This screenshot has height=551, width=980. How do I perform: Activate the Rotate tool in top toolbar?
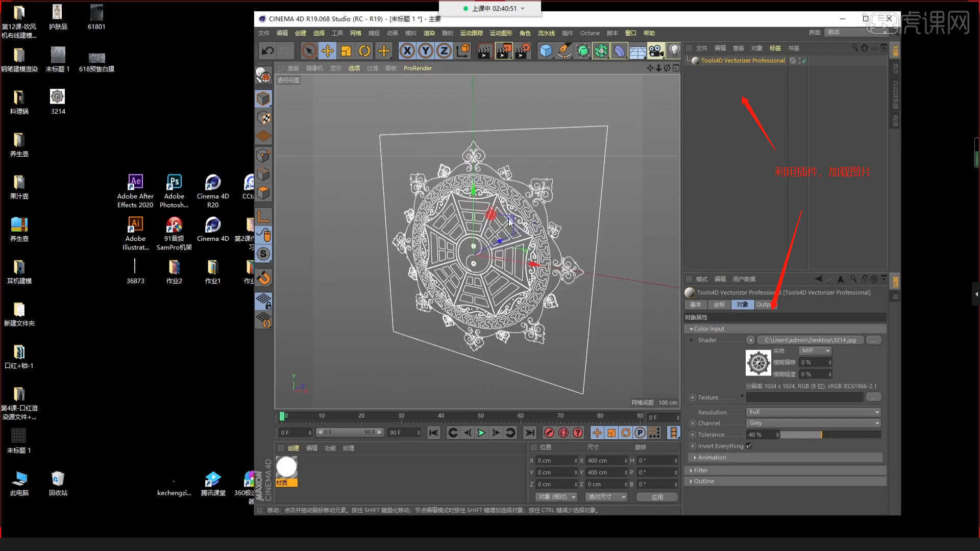pyautogui.click(x=364, y=51)
